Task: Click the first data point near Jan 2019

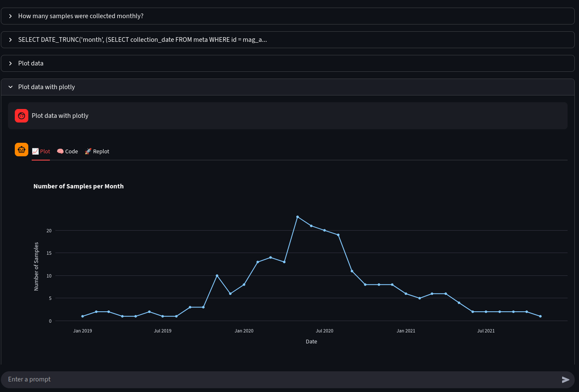Action: click(82, 316)
